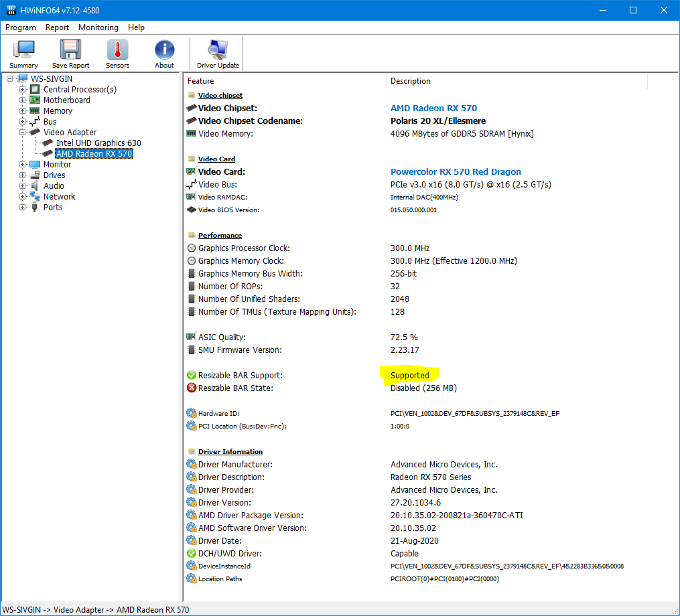Click the AMD Radeon RX 570 chipset link
The width and height of the screenshot is (680, 616).
point(433,108)
